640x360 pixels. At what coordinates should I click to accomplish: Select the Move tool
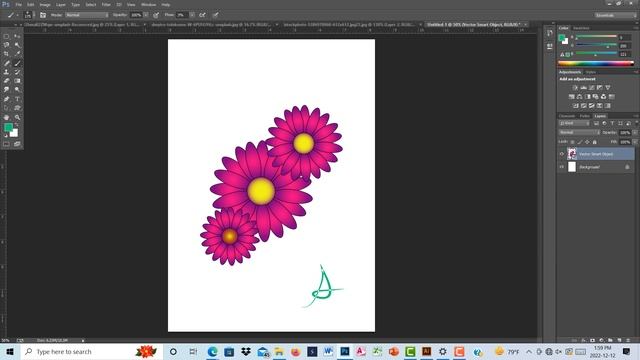pos(17,36)
